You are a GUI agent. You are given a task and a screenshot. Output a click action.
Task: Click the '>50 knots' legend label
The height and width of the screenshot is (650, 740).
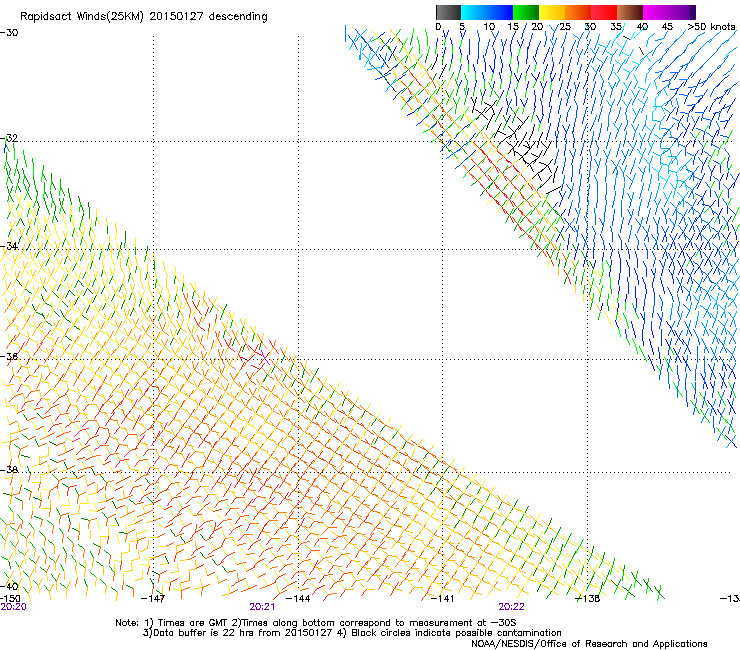pyautogui.click(x=711, y=27)
